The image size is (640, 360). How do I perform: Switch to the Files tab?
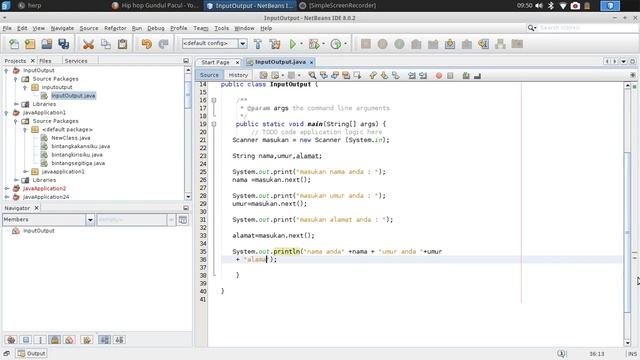[x=45, y=61]
